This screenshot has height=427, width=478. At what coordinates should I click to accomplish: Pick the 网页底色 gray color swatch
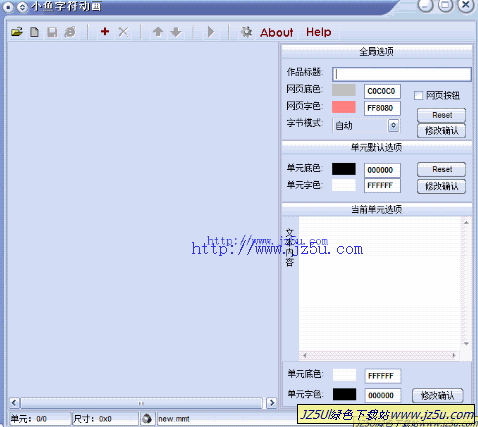click(344, 90)
